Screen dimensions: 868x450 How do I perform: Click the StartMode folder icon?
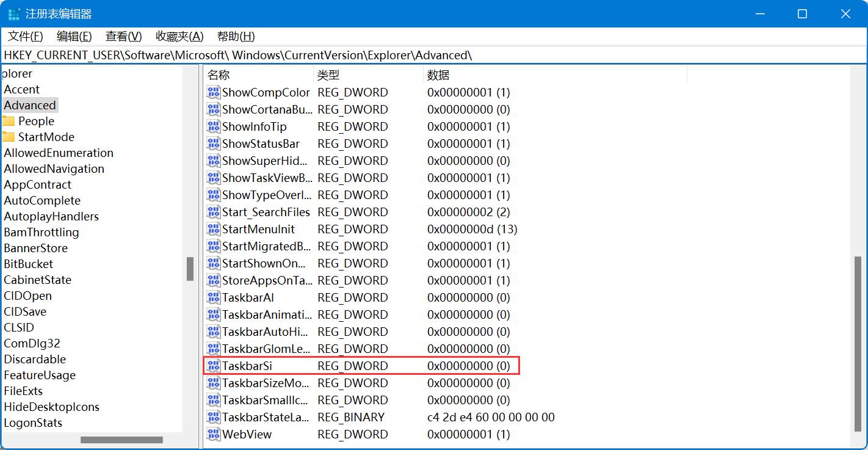[x=9, y=137]
